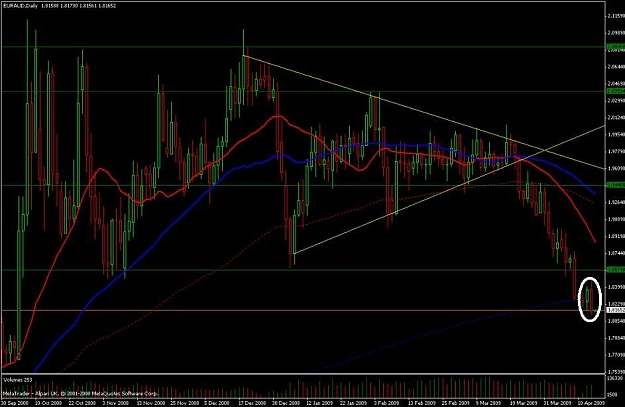Click the 9 Mar 2009 date label

[487, 403]
